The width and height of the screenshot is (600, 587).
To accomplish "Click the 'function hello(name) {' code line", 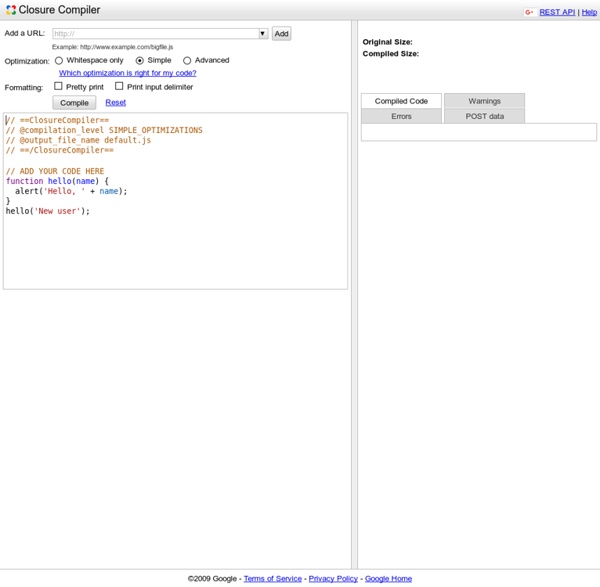I will tap(57, 181).
